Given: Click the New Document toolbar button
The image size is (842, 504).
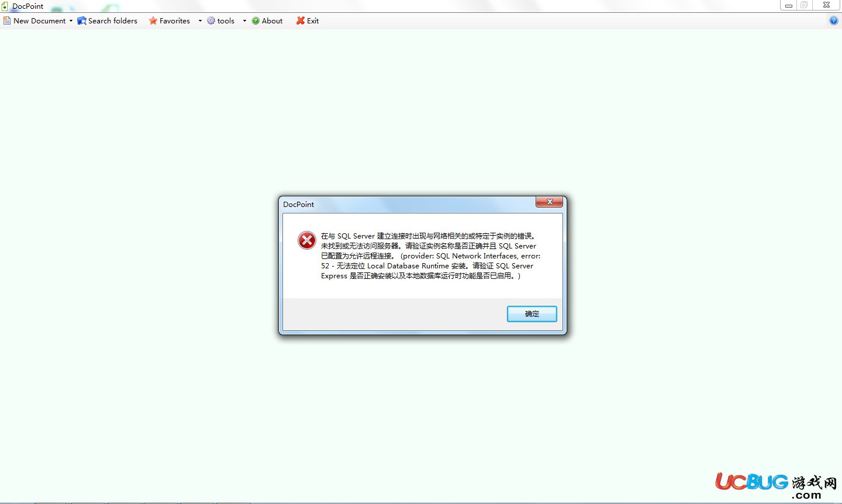Looking at the screenshot, I should point(34,20).
